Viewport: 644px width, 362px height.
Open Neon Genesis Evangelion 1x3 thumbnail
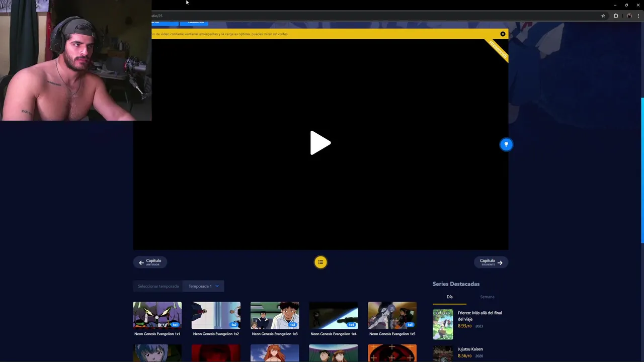pos(275,315)
